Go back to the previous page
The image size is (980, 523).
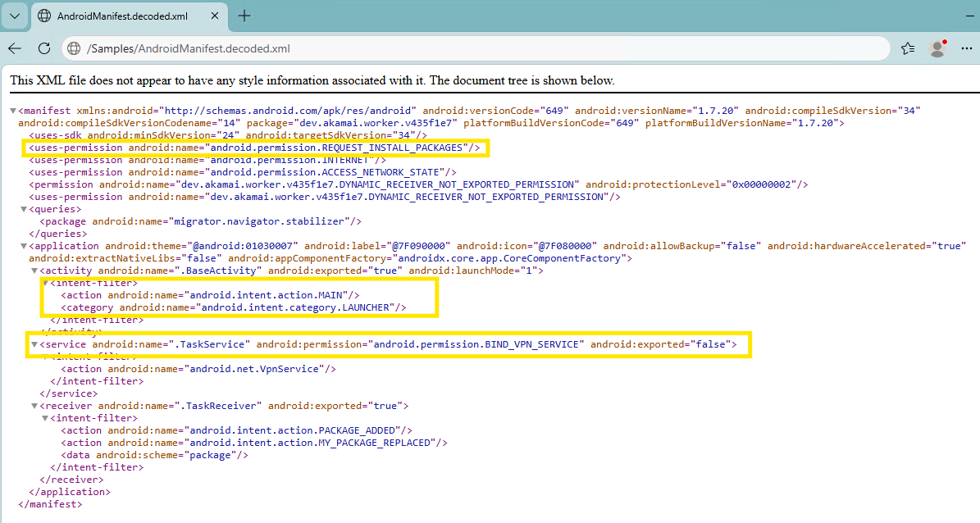click(x=15, y=48)
